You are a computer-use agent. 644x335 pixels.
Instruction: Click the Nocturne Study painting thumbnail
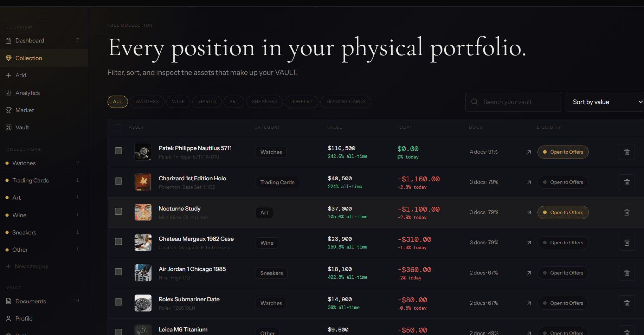[x=143, y=212]
